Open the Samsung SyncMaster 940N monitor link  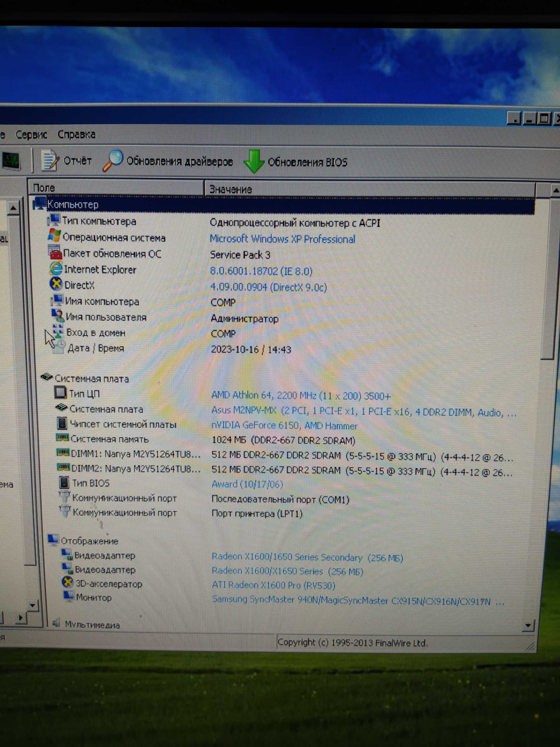[x=358, y=601]
